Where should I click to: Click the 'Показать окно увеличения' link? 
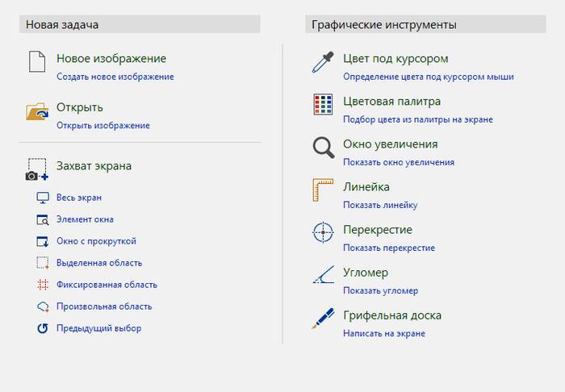point(399,162)
